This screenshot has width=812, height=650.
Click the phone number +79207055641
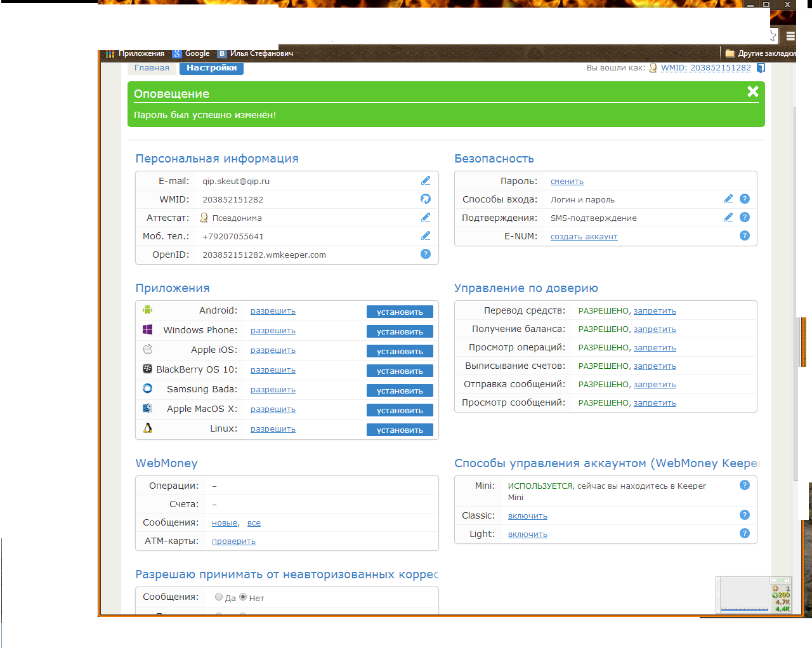[x=233, y=236]
